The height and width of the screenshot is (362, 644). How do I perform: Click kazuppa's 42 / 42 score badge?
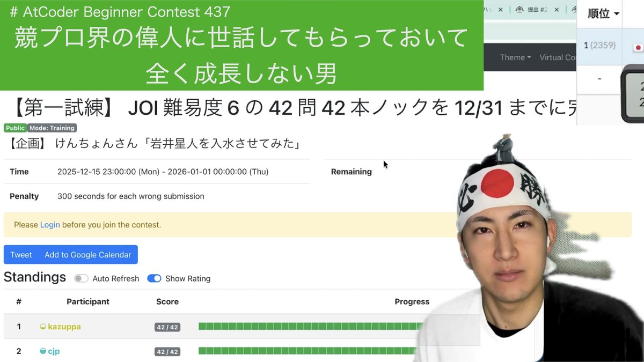tap(167, 327)
